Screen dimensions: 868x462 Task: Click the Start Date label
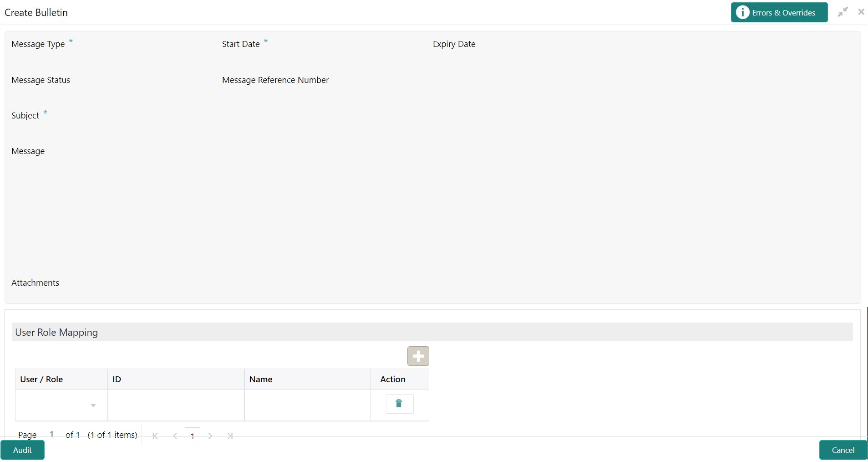[x=241, y=44]
